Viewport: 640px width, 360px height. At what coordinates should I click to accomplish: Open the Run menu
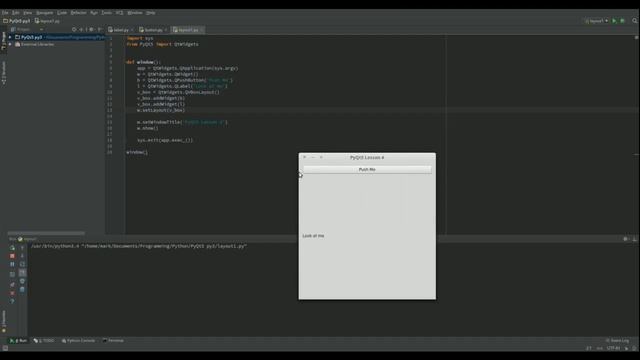[x=94, y=13]
